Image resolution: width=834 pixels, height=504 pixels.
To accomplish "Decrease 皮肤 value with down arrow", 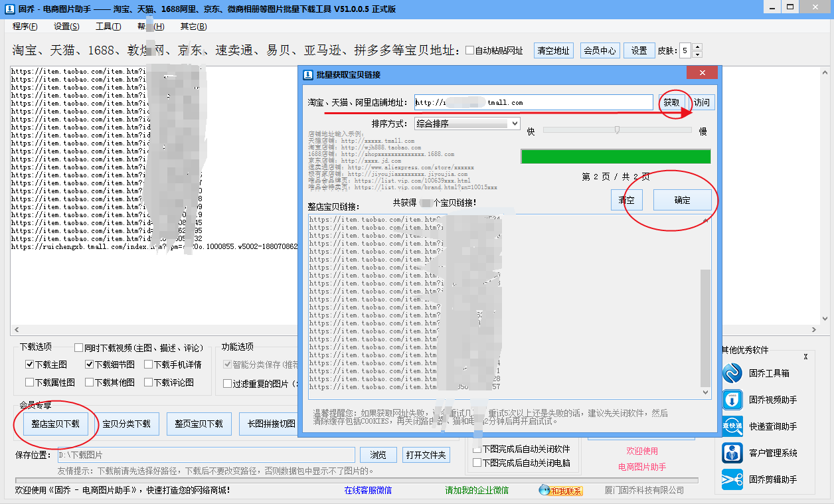I will click(697, 54).
